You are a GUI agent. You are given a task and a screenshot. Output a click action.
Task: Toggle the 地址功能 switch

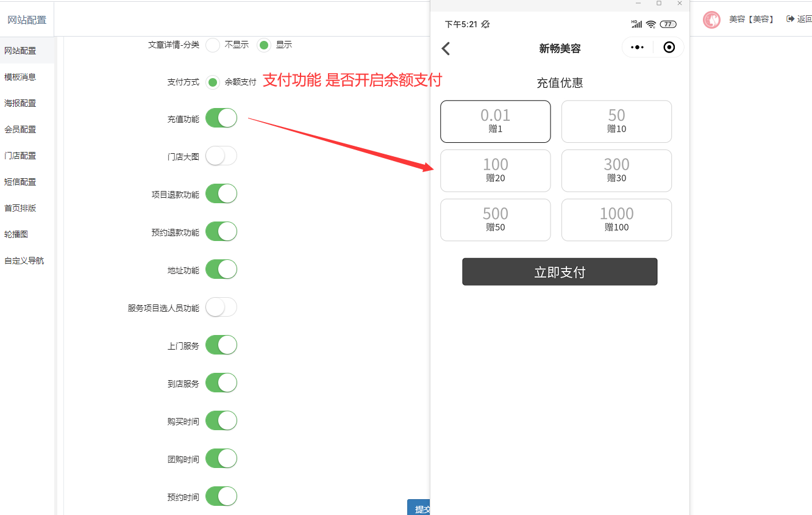click(x=221, y=270)
